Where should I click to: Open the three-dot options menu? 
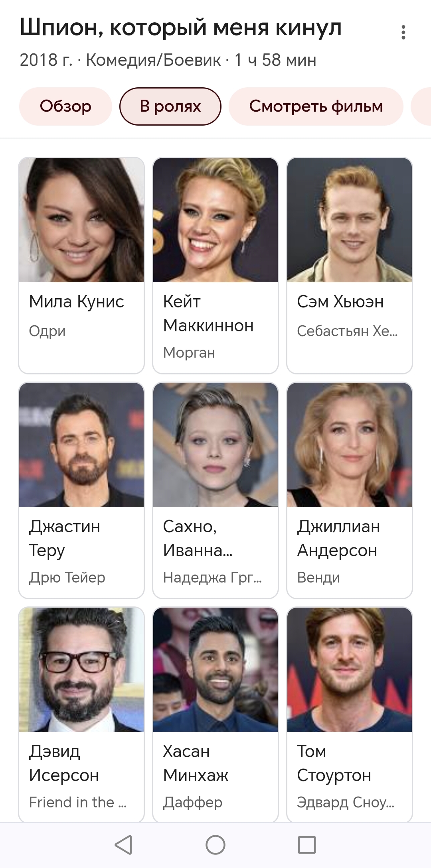(403, 32)
